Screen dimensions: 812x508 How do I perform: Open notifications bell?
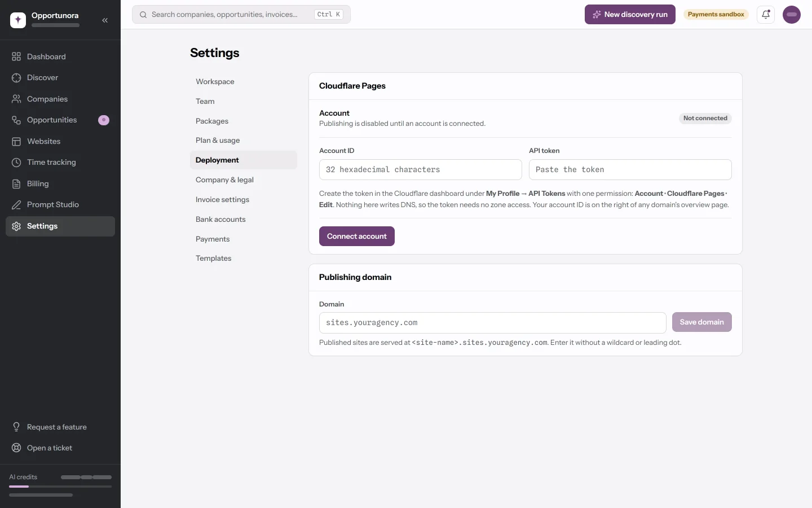(766, 15)
